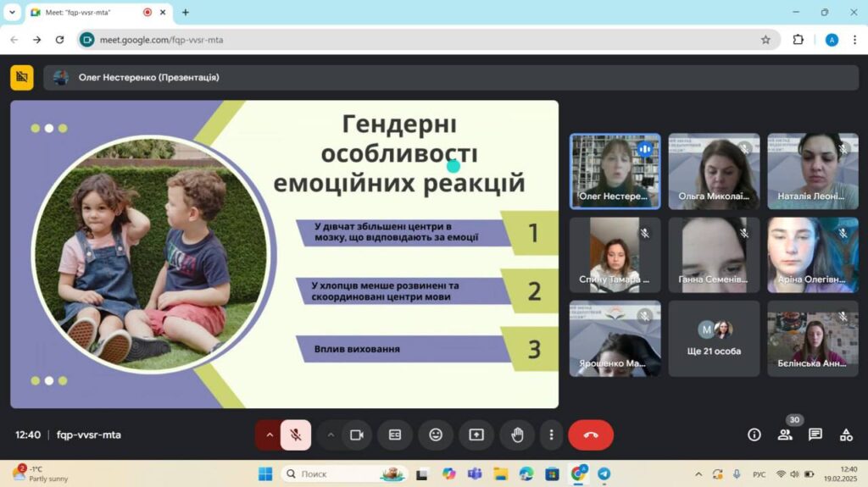868x487 pixels.
Task: Open the three-dot more options menu
Action: coord(551,434)
